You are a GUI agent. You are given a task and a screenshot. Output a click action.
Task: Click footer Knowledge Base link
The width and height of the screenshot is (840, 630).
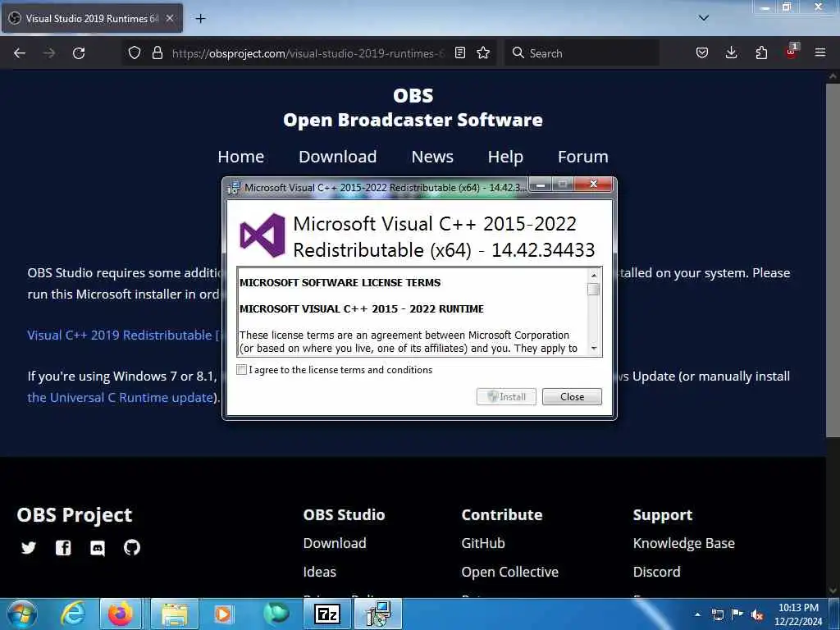[x=684, y=543]
